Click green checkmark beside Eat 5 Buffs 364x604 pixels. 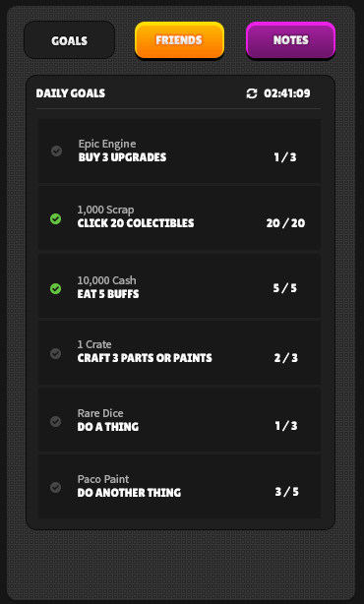(x=56, y=288)
